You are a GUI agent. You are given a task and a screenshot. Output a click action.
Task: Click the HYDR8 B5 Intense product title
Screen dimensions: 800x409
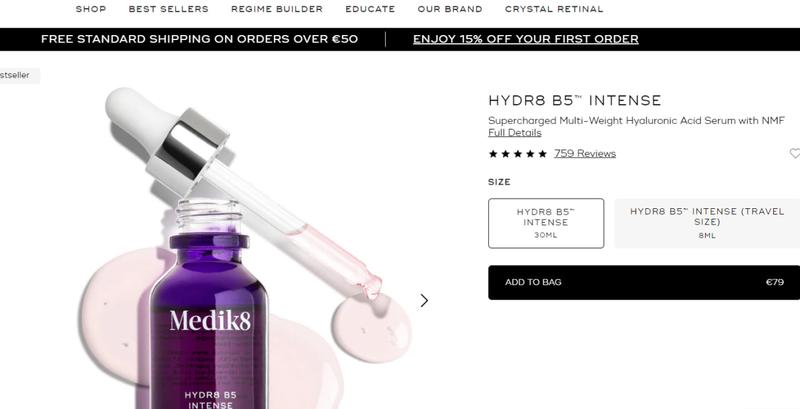(574, 100)
